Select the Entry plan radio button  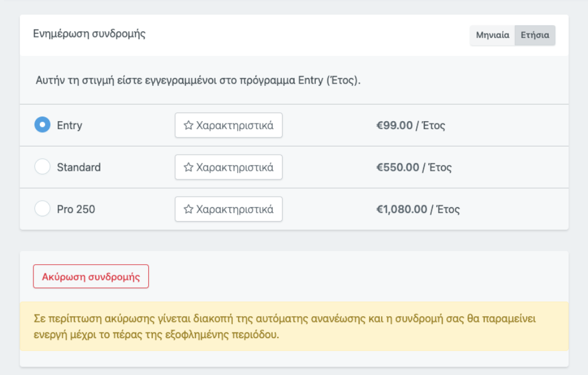click(42, 125)
